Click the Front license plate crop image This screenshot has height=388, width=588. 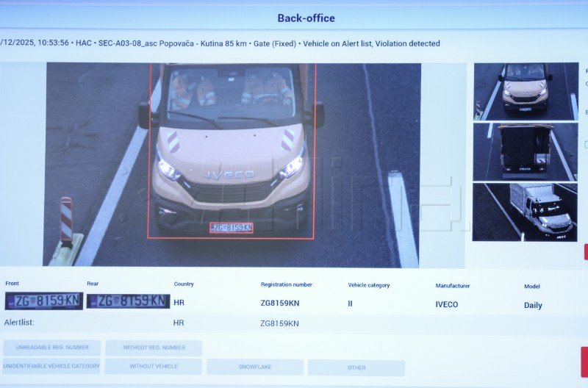44,301
